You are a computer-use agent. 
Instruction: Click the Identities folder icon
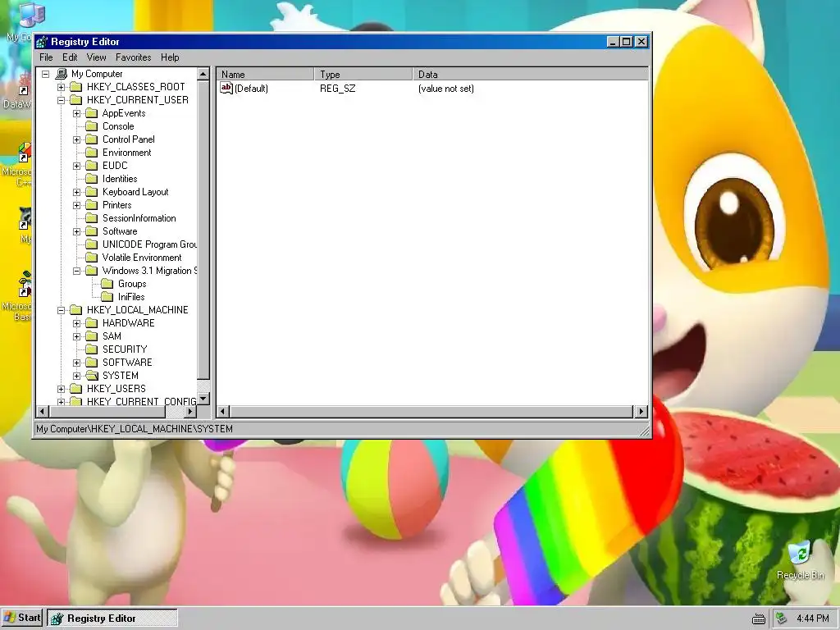pyautogui.click(x=92, y=179)
